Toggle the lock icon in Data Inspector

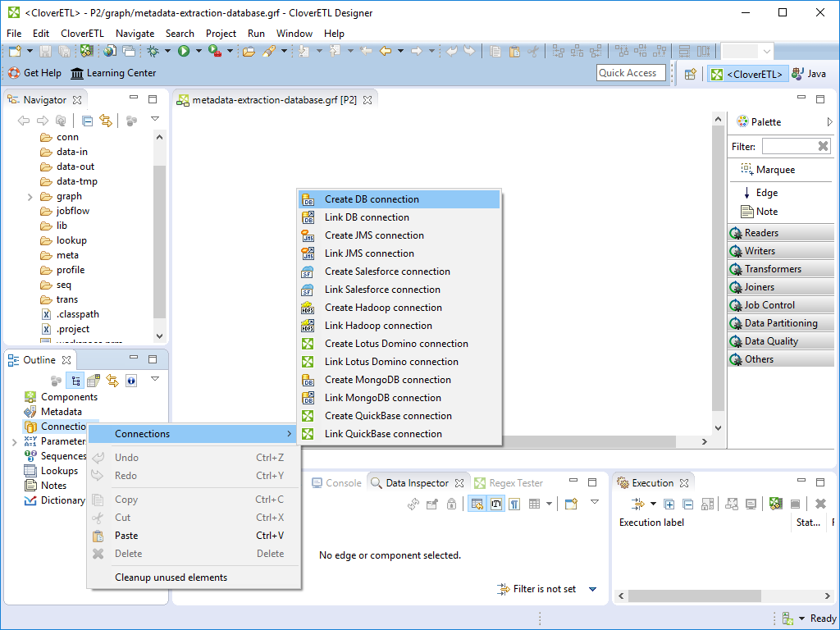452,504
